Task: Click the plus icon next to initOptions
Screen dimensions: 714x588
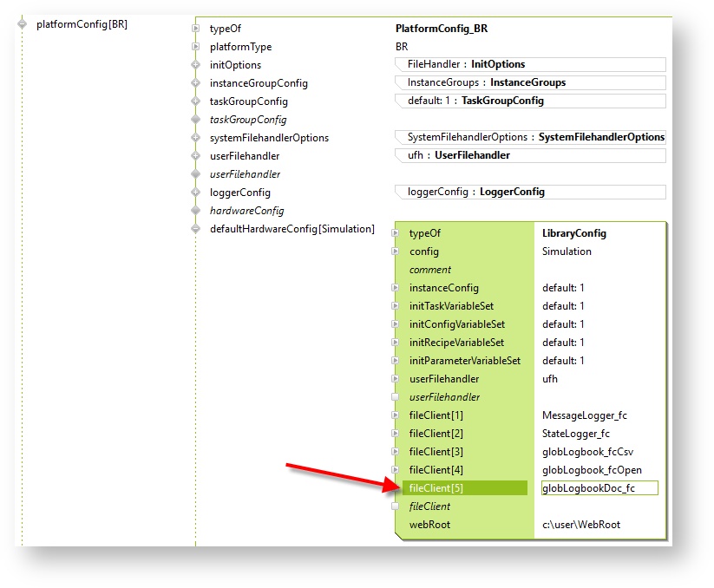Action: pos(196,65)
